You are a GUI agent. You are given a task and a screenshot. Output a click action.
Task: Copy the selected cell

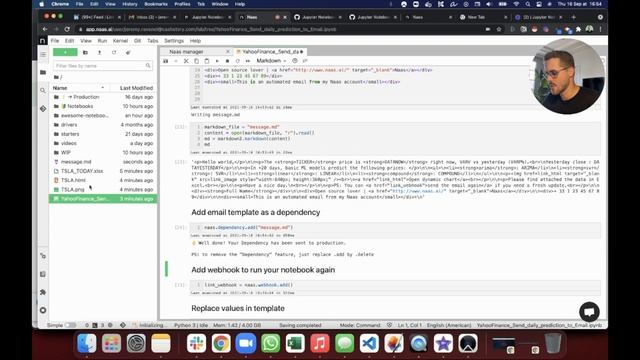pos(196,61)
